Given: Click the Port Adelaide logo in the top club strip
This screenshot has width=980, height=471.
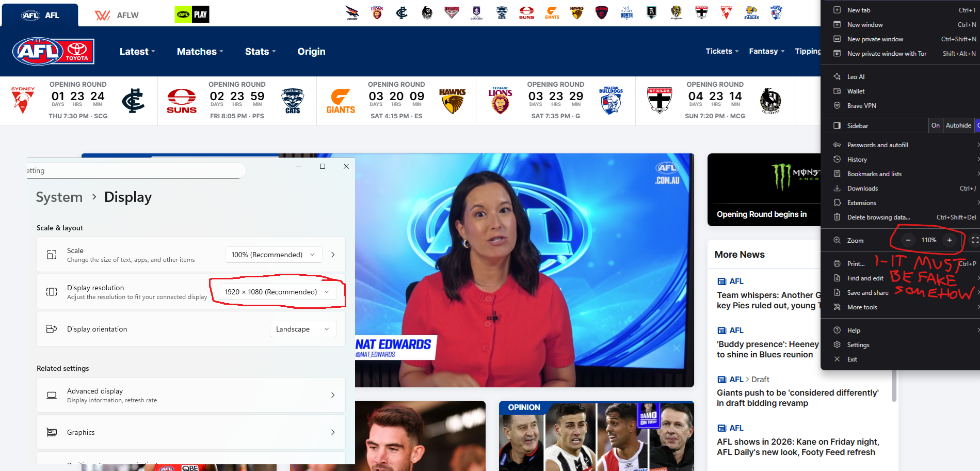Looking at the screenshot, I should click(652, 13).
